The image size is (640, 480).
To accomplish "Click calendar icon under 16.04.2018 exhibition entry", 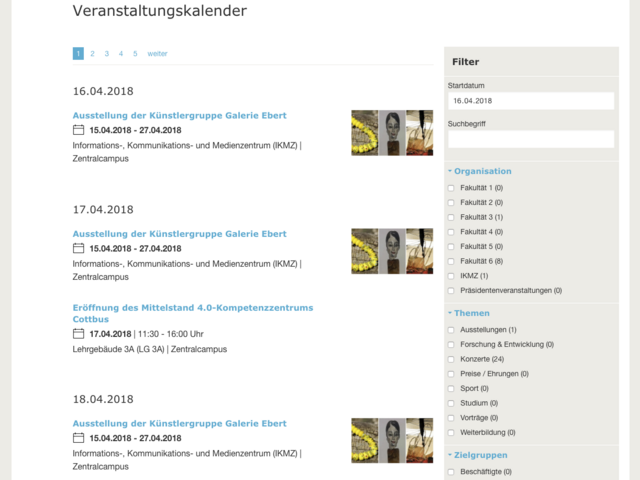I will pyautogui.click(x=79, y=130).
